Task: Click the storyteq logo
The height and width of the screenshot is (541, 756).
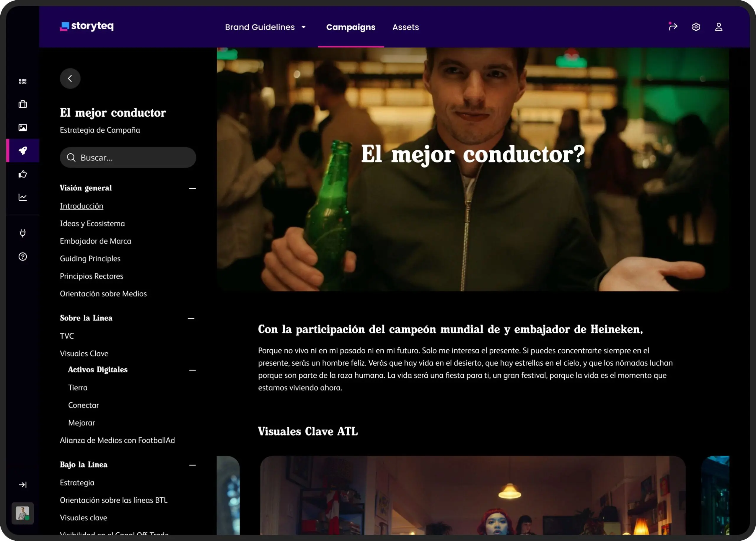Action: [87, 26]
